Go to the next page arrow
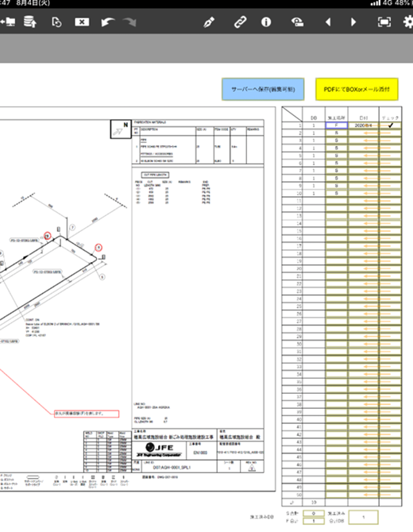This screenshot has height=532, width=413. (353, 22)
